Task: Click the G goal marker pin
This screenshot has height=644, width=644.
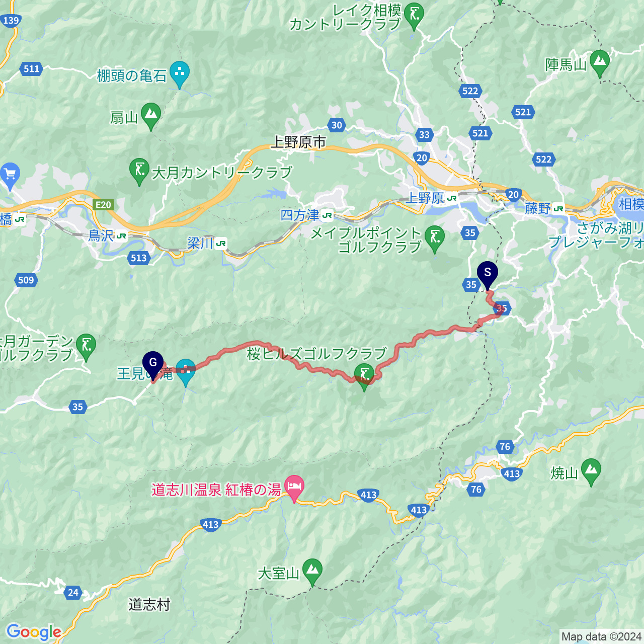Action: tap(153, 365)
